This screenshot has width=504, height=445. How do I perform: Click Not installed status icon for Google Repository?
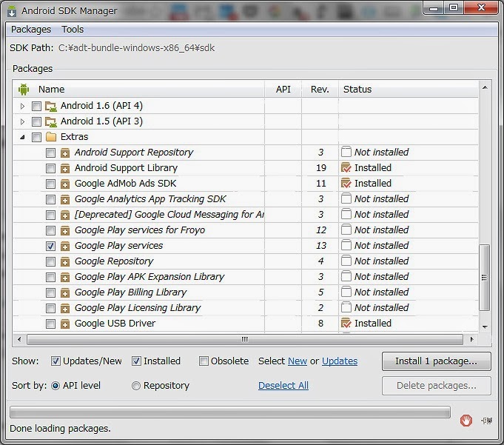[x=346, y=261]
